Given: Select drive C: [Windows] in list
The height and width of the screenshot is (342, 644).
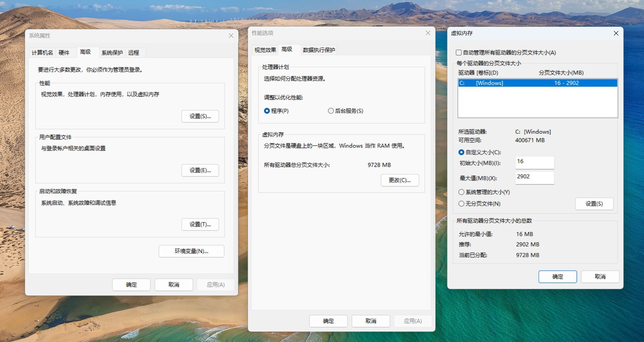Looking at the screenshot, I should coord(537,83).
